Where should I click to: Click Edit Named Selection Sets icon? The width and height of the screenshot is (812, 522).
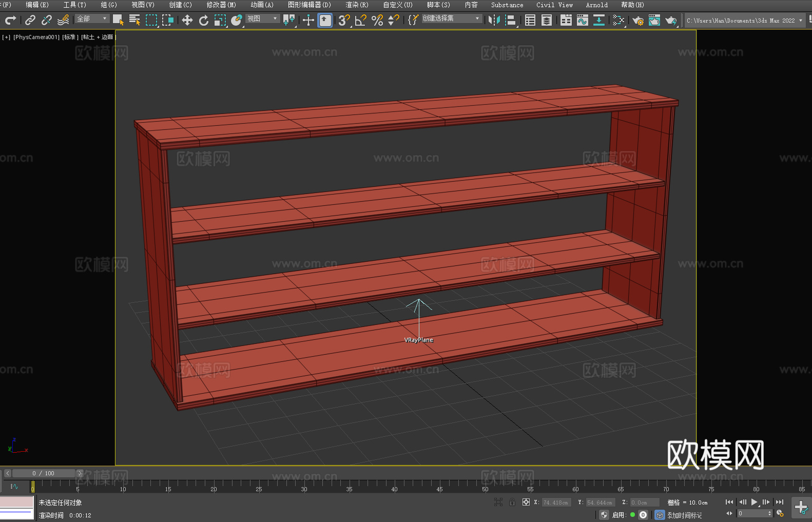tap(413, 20)
